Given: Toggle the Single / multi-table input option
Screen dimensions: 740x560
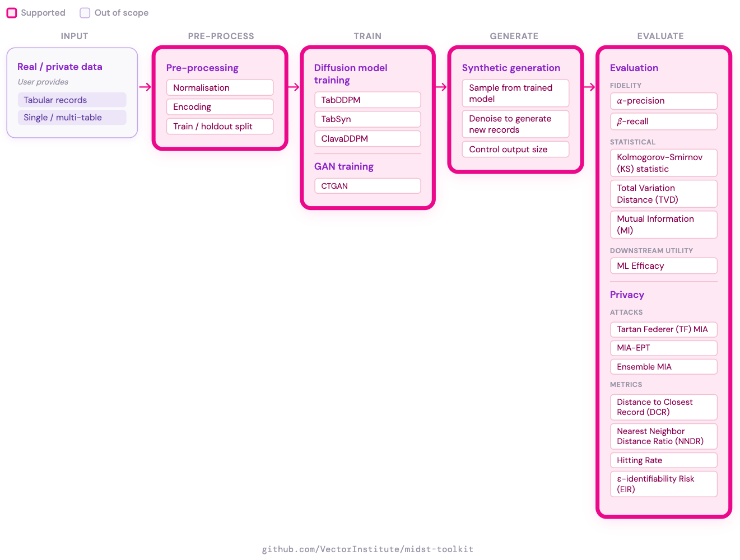Looking at the screenshot, I should (72, 118).
